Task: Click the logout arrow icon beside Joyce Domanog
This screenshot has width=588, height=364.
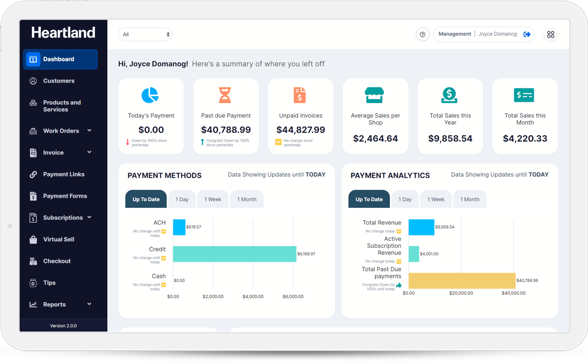Action: click(527, 34)
